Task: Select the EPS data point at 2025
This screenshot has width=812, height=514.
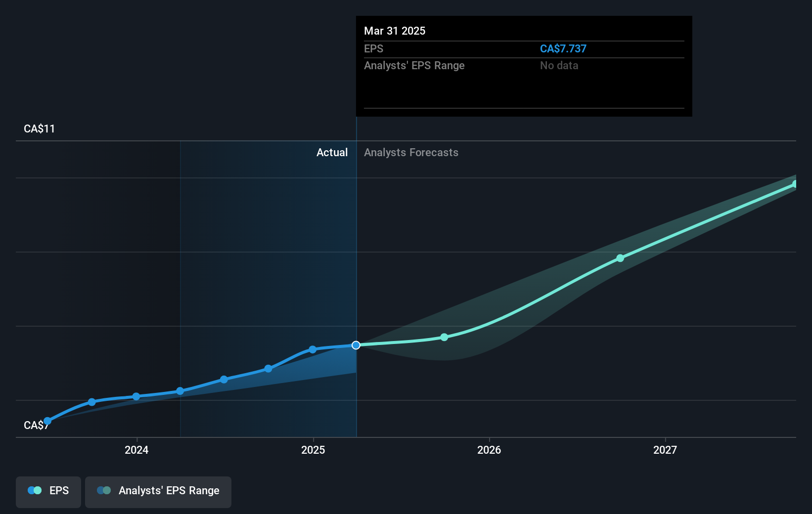Action: point(313,349)
